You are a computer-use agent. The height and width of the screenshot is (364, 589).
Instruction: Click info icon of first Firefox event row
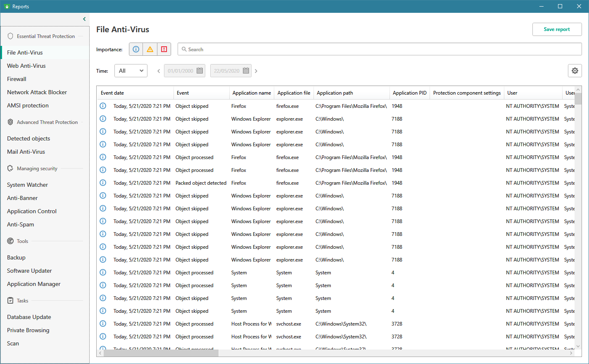click(x=103, y=106)
